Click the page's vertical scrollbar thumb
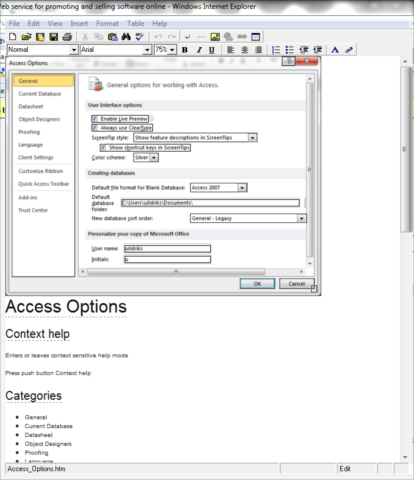The height and width of the screenshot is (480, 414). click(x=405, y=149)
